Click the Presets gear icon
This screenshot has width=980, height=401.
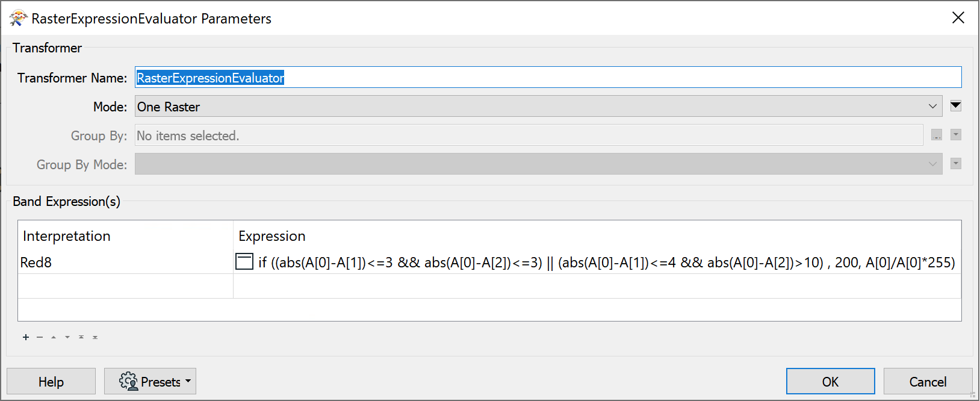(x=128, y=381)
